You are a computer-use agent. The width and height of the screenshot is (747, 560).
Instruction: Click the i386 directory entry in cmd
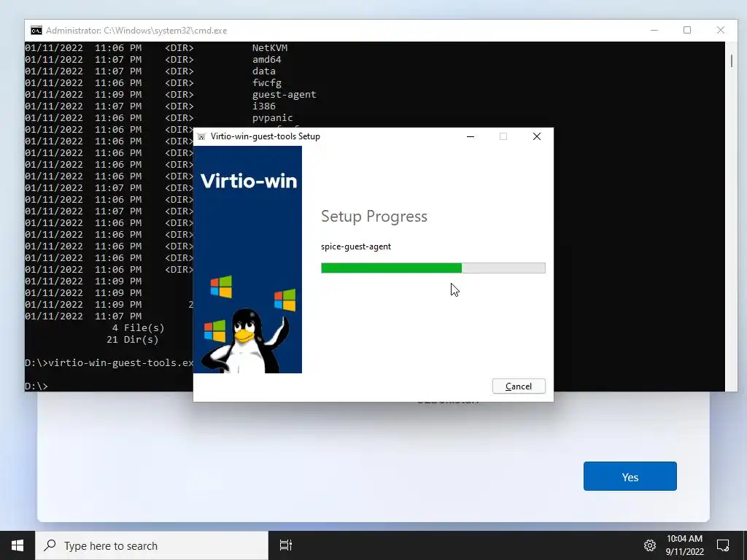pyautogui.click(x=264, y=106)
